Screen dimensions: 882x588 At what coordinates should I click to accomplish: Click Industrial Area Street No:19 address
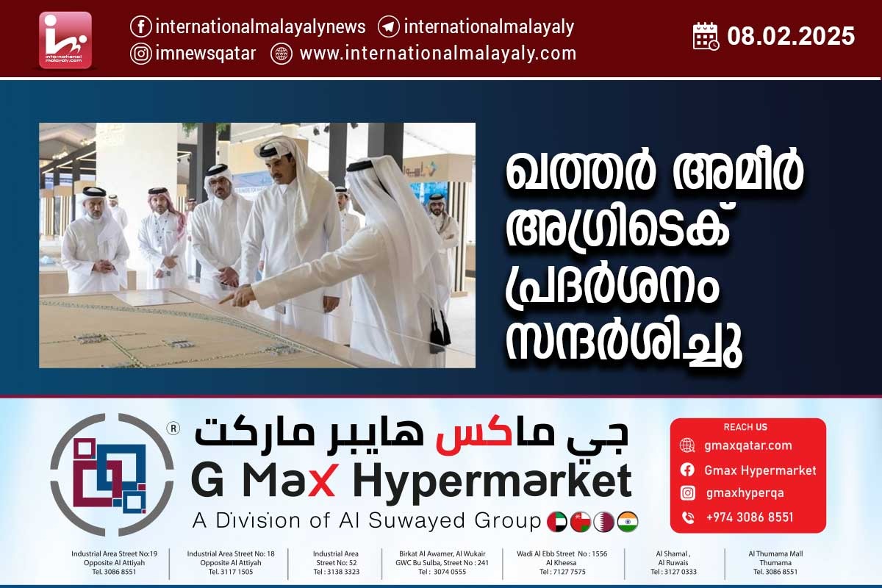click(x=114, y=562)
